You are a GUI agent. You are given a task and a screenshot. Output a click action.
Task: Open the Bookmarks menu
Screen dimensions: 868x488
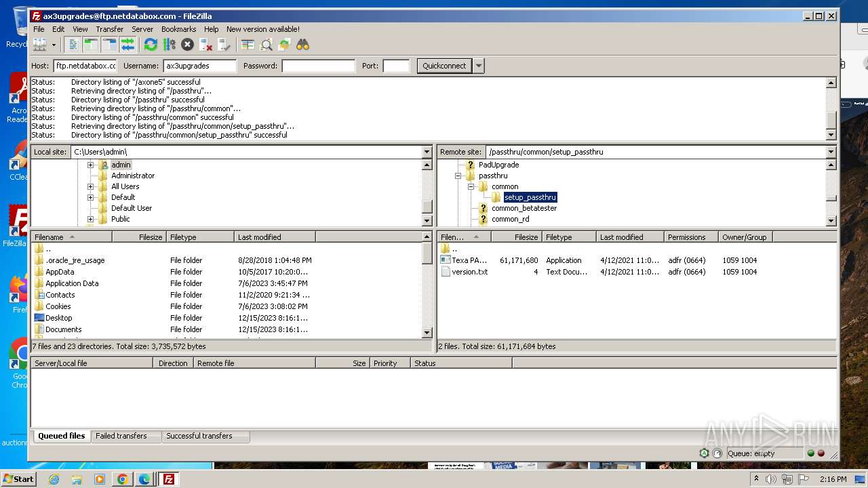click(x=178, y=29)
